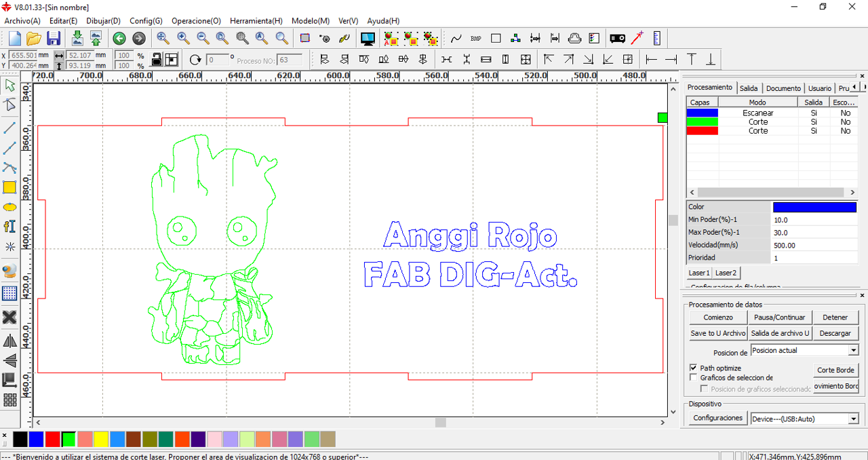The image size is (868, 460).
Task: Click the black X delete tool
Action: click(9, 317)
